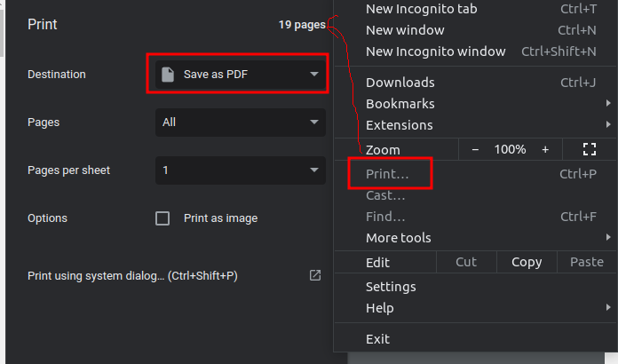The width and height of the screenshot is (618, 364).
Task: Open the Destination Save as PDF dropdown
Action: pyautogui.click(x=241, y=74)
